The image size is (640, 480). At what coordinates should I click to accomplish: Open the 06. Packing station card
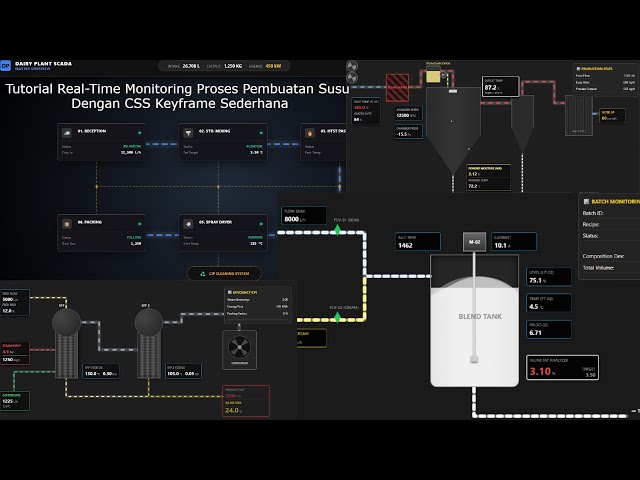tap(101, 233)
